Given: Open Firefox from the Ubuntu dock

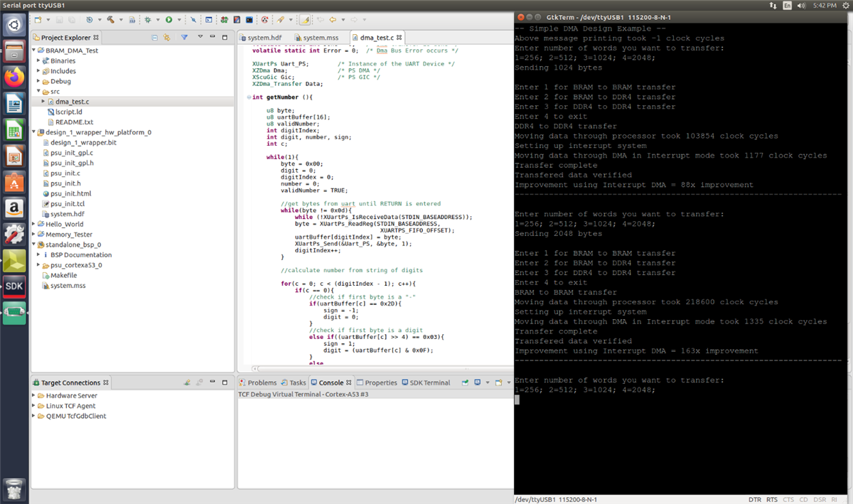Looking at the screenshot, I should click(14, 77).
